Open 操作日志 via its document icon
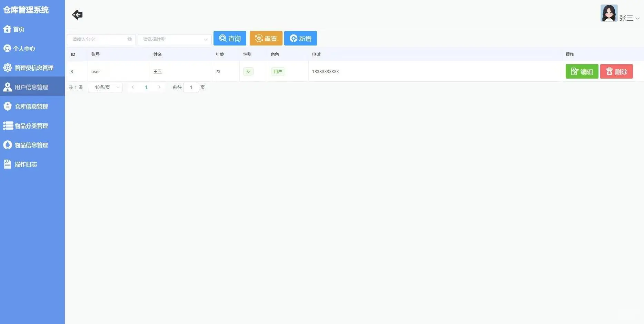644x324 pixels. click(x=8, y=164)
